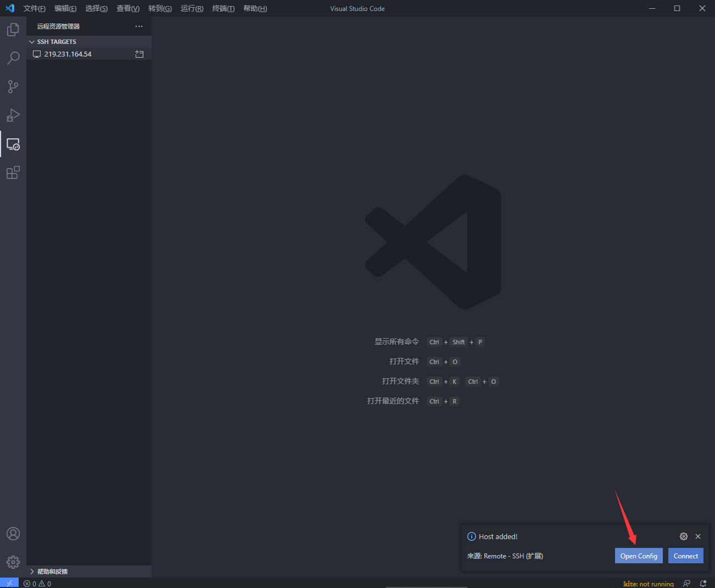Open notifications bell in status bar
Image resolution: width=715 pixels, height=588 pixels.
[x=703, y=584]
